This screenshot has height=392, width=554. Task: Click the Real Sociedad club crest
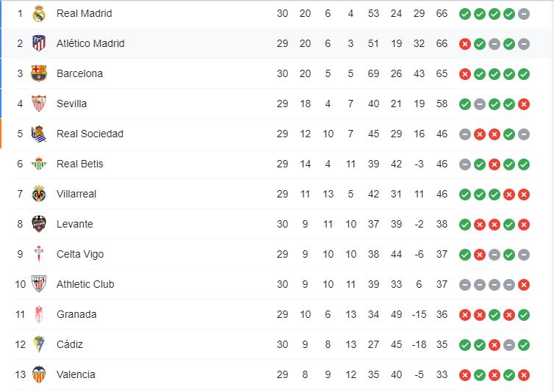pos(39,134)
